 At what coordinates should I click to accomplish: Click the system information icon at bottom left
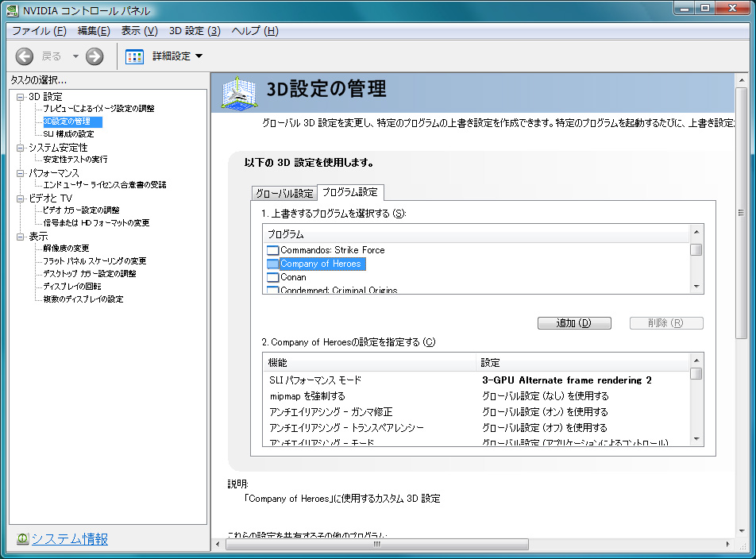click(22, 538)
